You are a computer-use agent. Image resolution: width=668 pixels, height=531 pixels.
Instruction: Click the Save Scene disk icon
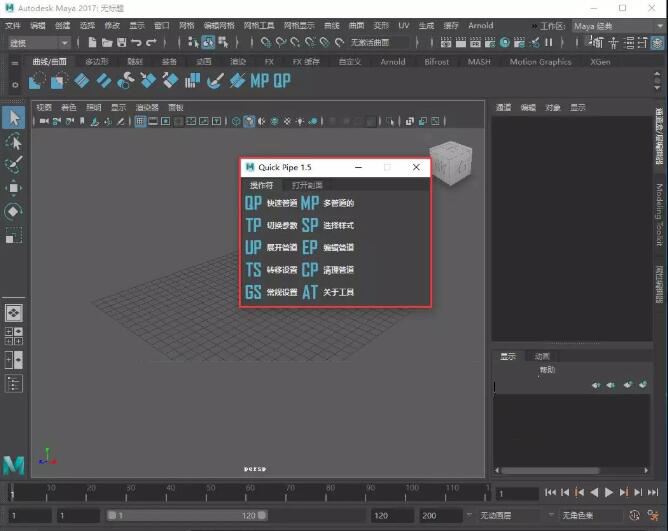pyautogui.click(x=122, y=42)
